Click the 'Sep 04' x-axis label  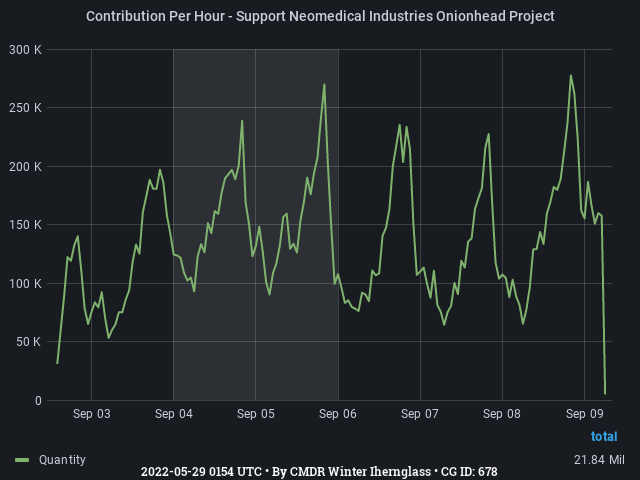[174, 414]
